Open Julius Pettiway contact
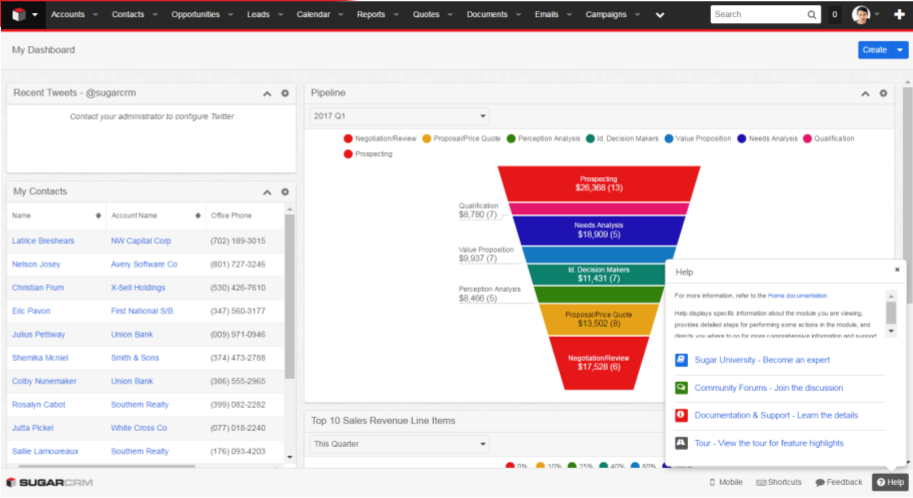Image resolution: width=913 pixels, height=498 pixels. (x=38, y=334)
